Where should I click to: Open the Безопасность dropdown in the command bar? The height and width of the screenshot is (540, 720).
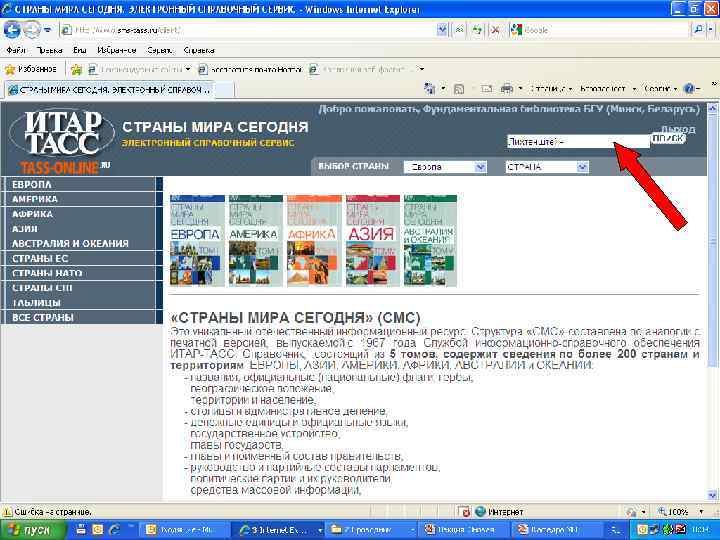tap(608, 89)
